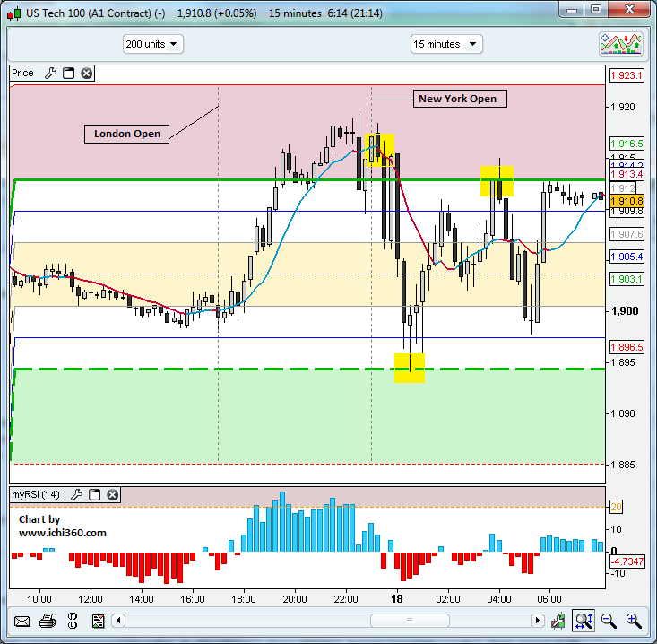Toggle the zoom selection tool
The image size is (657, 644).
584,620
